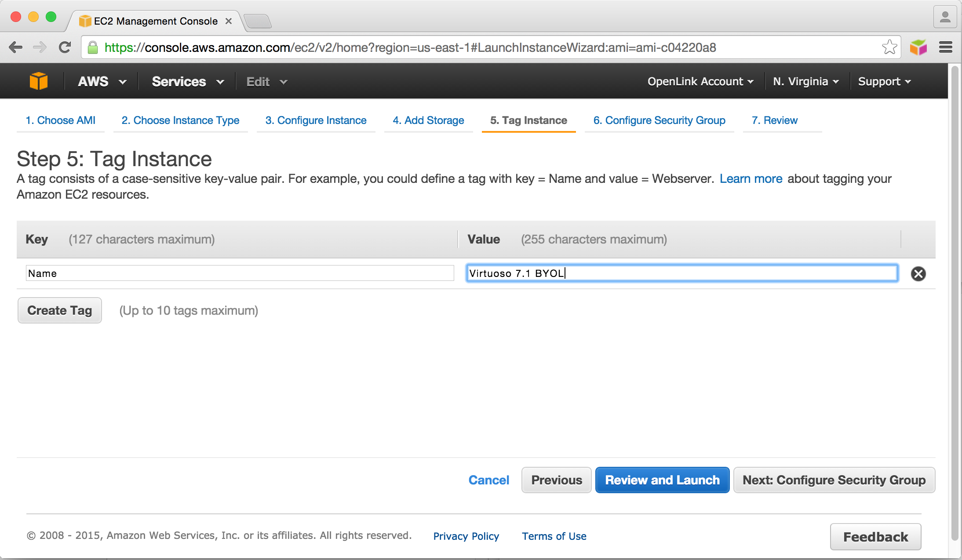
Task: Click the Create Tag button
Action: click(x=60, y=310)
